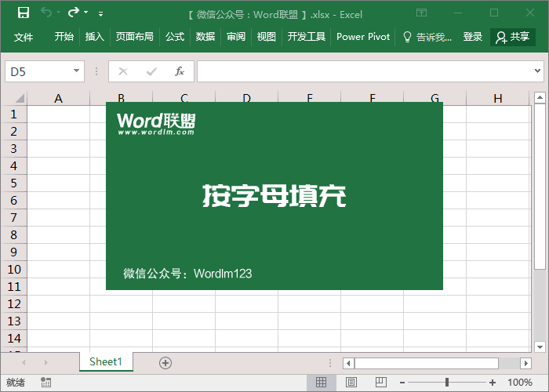Image resolution: width=549 pixels, height=392 pixels.
Task: Open the 文件 menu
Action: pyautogui.click(x=24, y=37)
